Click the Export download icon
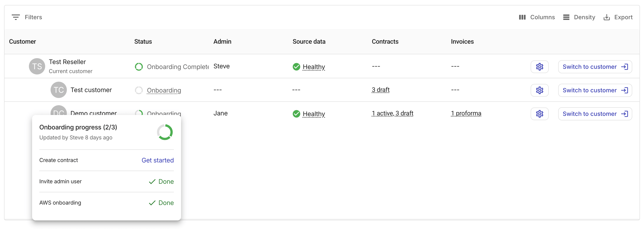This screenshot has height=229, width=644. pos(607,17)
